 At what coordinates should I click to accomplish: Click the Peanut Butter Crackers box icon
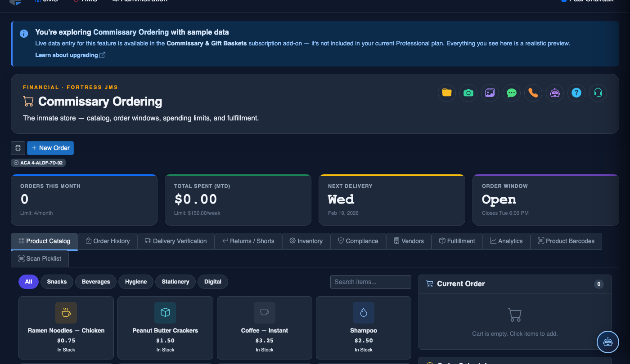coord(165,313)
